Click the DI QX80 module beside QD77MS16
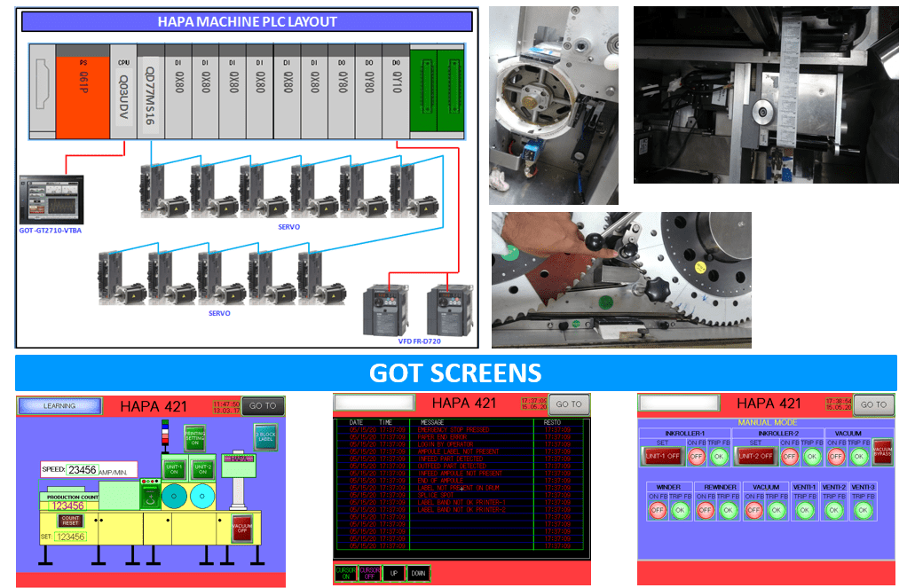This screenshot has width=907, height=588. point(177,92)
